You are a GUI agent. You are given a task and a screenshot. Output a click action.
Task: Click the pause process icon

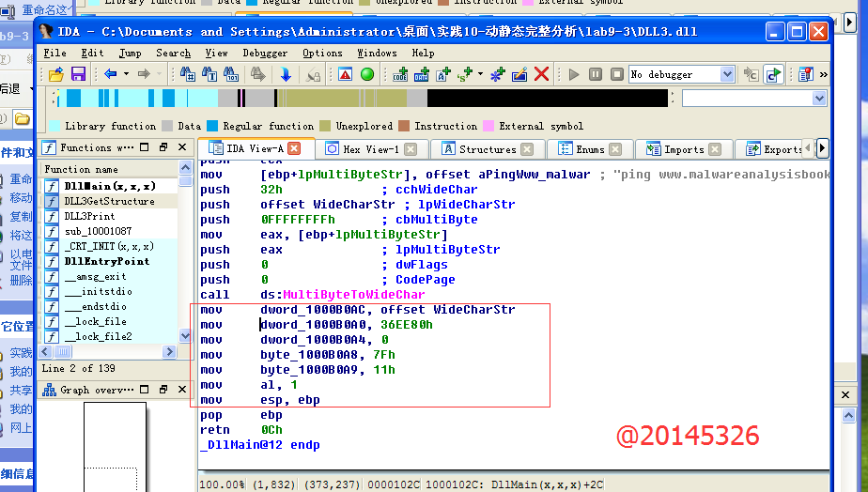pyautogui.click(x=595, y=74)
